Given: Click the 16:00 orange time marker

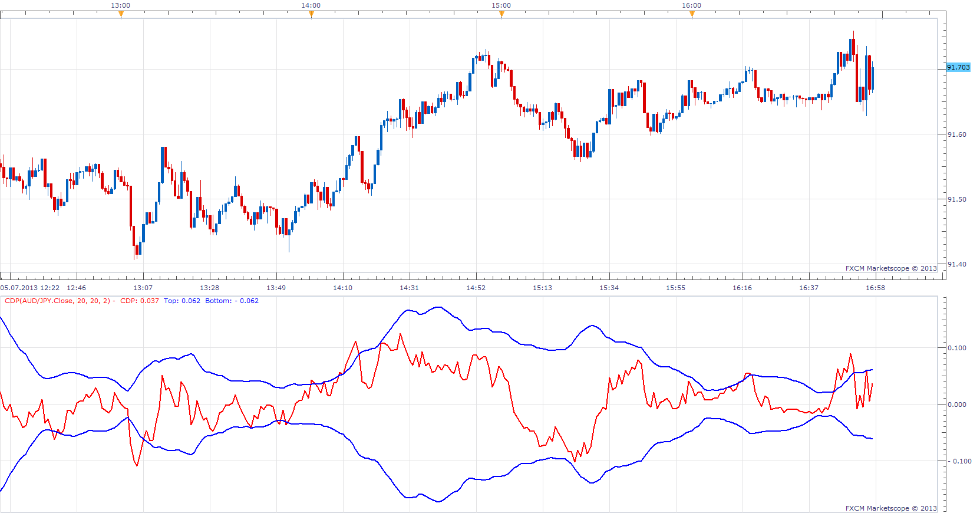Looking at the screenshot, I should (692, 15).
